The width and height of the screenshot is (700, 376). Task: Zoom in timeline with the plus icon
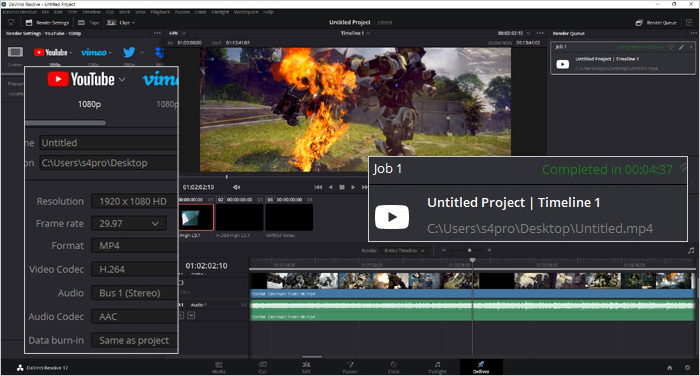(x=489, y=251)
